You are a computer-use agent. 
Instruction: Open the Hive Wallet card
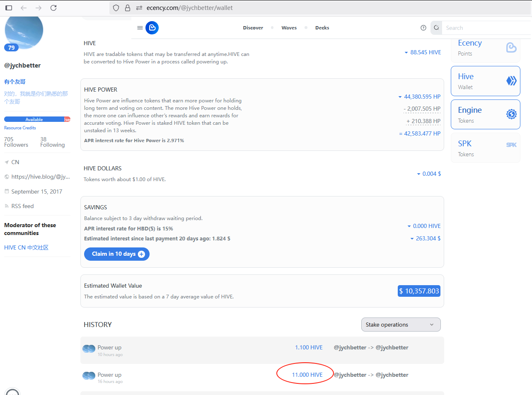coord(486,81)
